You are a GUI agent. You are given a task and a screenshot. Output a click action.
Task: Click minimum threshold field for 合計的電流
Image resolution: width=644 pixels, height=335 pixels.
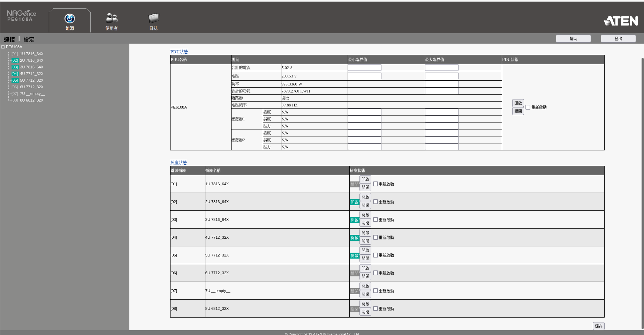click(x=364, y=68)
